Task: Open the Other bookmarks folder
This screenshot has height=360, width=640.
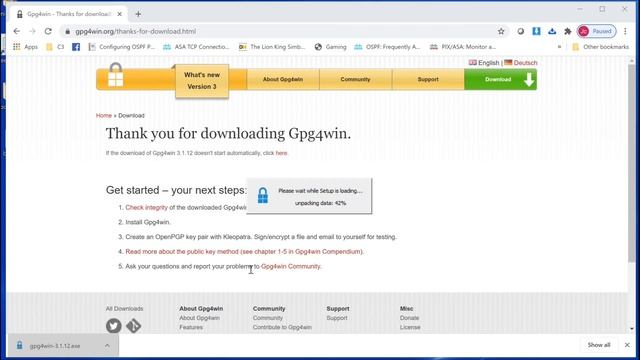Action: pyautogui.click(x=600, y=47)
